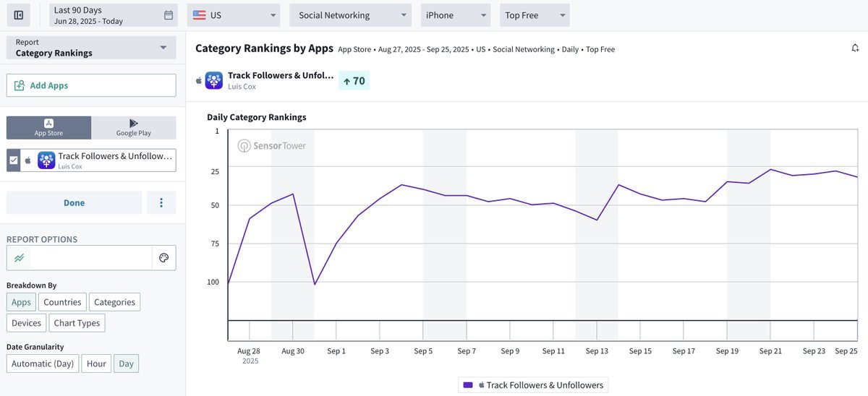
Task: Toggle the Apps breakdown option
Action: click(x=21, y=302)
